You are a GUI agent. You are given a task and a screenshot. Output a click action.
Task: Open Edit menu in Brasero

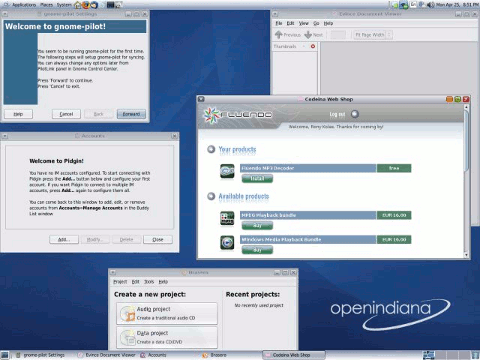pyautogui.click(x=135, y=282)
